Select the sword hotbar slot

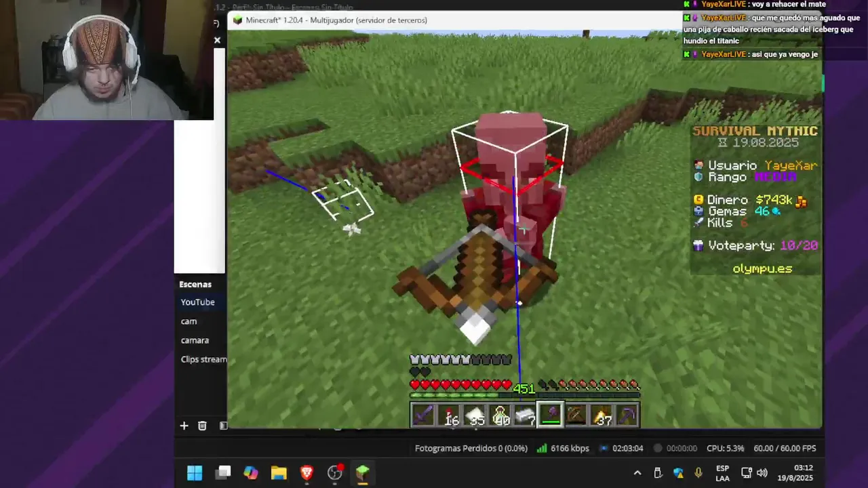point(423,415)
